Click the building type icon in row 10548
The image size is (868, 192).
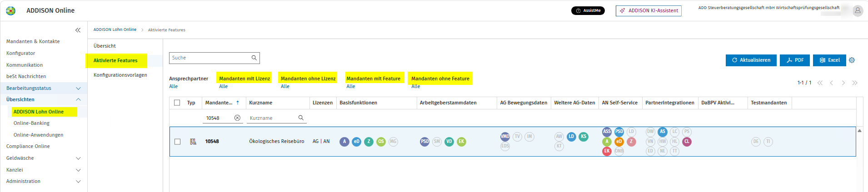[193, 142]
